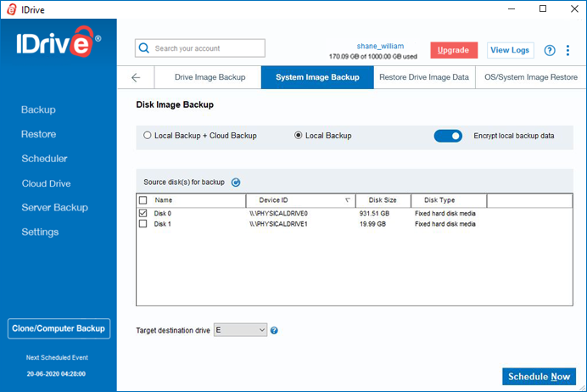The height and width of the screenshot is (392, 587).
Task: Open the Target destination drive dropdown
Action: (240, 330)
